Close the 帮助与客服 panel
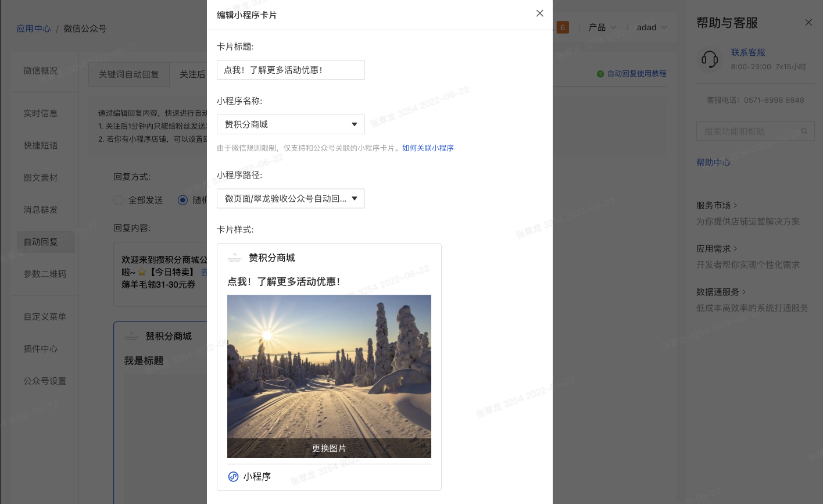823x504 pixels. coord(808,23)
